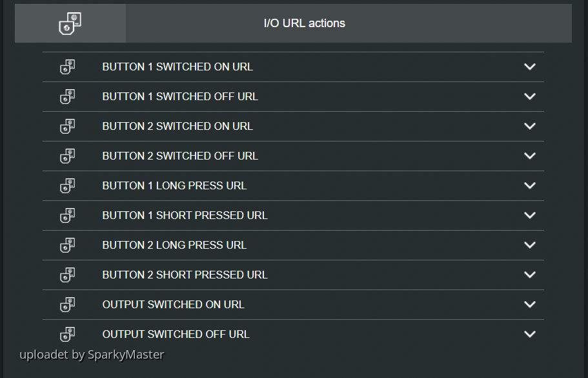Click the icon beside BUTTON 1 SHORT PRESSED URL
The height and width of the screenshot is (378, 588).
coord(68,215)
